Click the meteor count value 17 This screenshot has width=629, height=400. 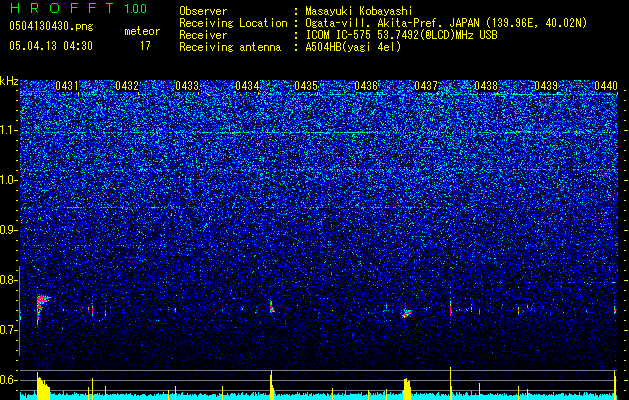tap(145, 46)
